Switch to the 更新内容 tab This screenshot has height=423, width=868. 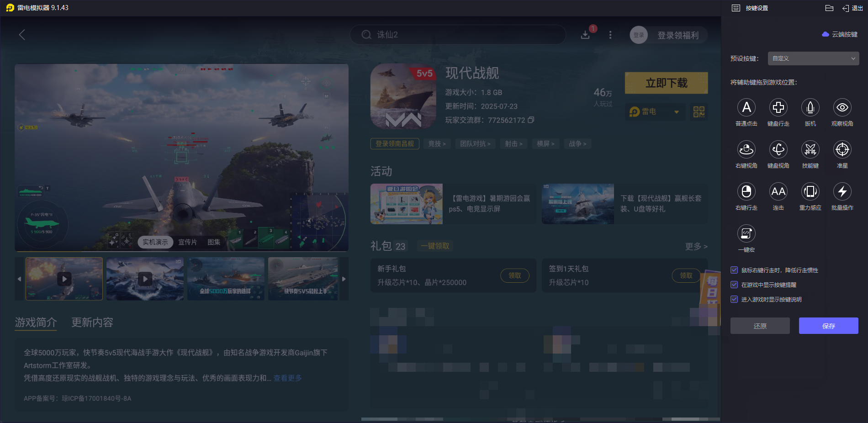click(x=92, y=323)
